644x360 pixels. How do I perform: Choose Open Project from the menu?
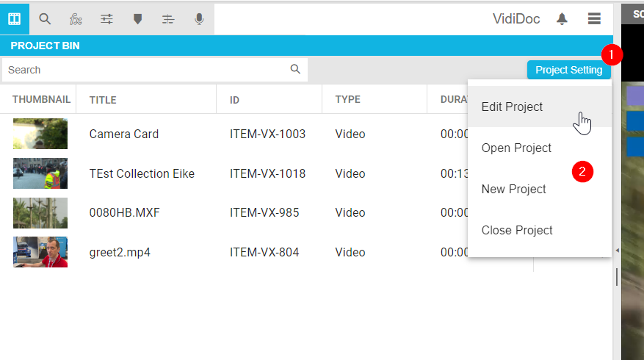coord(516,148)
